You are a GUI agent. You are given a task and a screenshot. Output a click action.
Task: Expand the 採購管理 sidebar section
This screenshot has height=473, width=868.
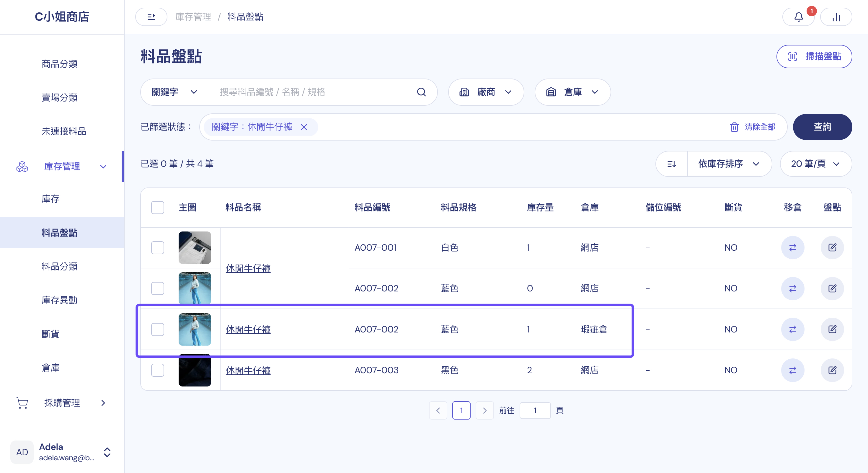point(62,403)
